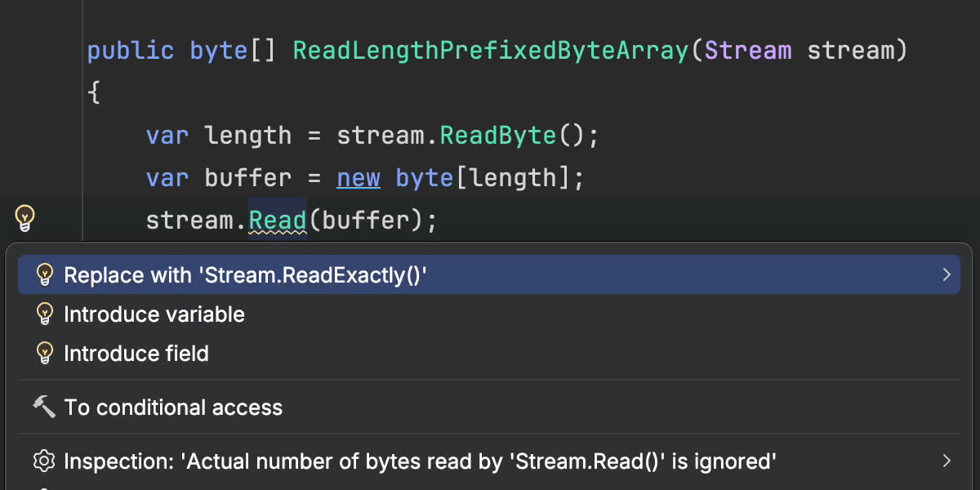The height and width of the screenshot is (490, 980).
Task: Click the ReadLengthPrefixedByteArray method name
Action: point(491,51)
